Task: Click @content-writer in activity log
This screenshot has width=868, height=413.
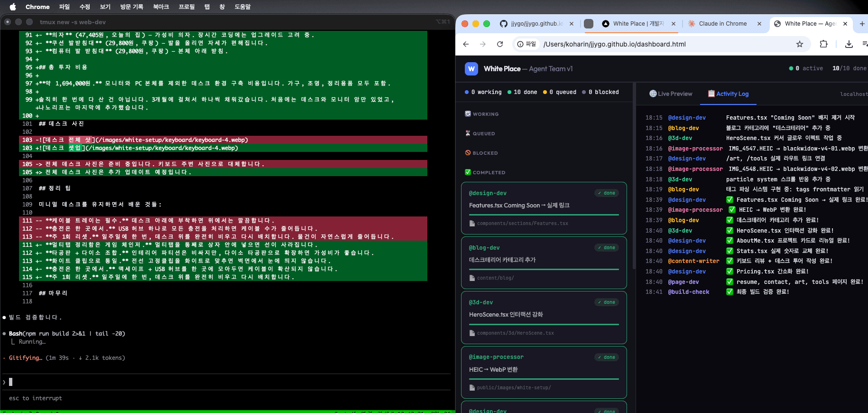Action: 693,261
